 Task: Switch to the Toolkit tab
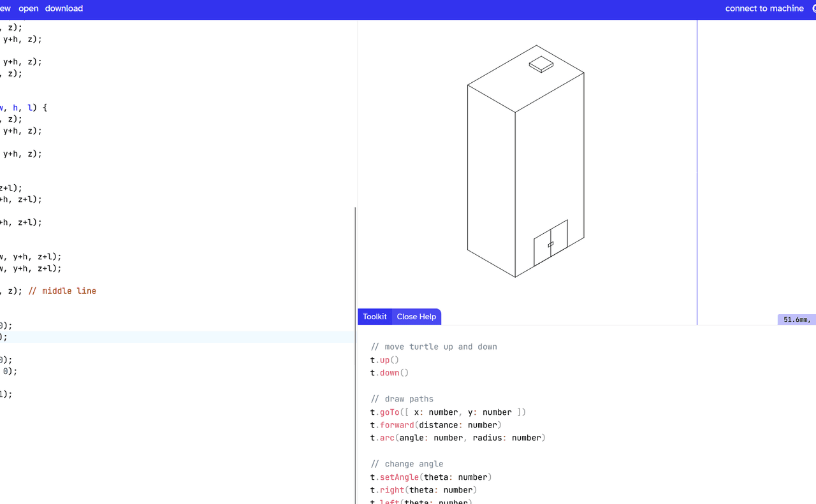tap(374, 317)
